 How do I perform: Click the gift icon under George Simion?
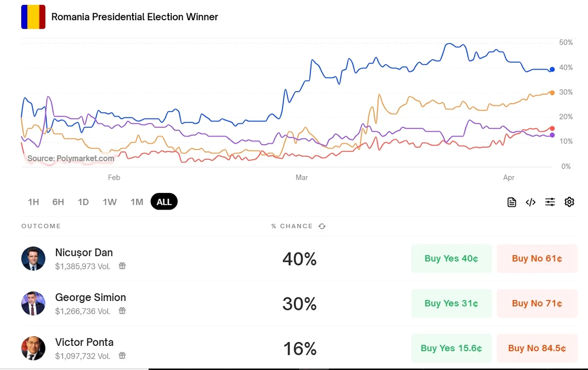[122, 311]
